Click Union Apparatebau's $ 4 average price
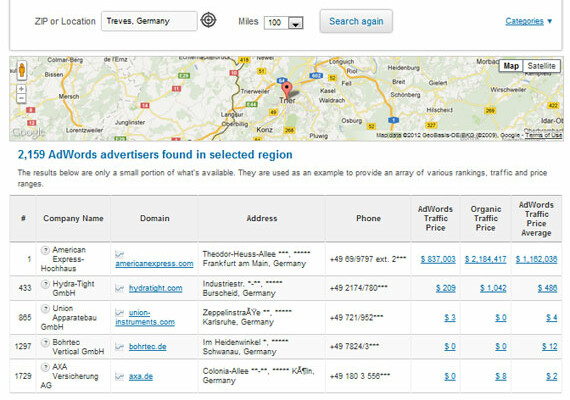 tap(551, 318)
